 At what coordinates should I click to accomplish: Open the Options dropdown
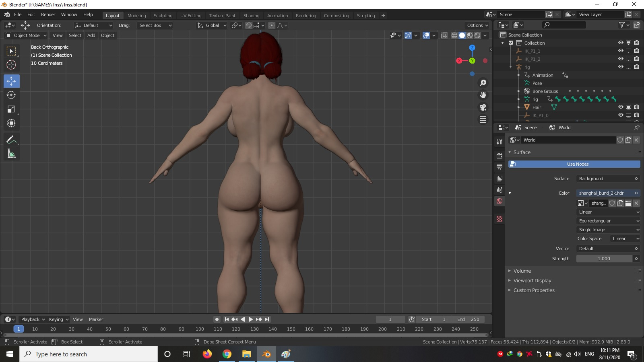pos(478,25)
